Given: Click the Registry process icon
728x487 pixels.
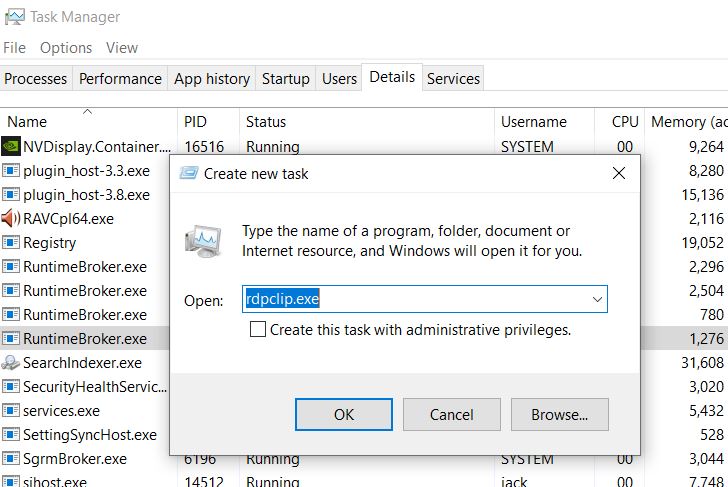Looking at the screenshot, I should click(x=11, y=242).
